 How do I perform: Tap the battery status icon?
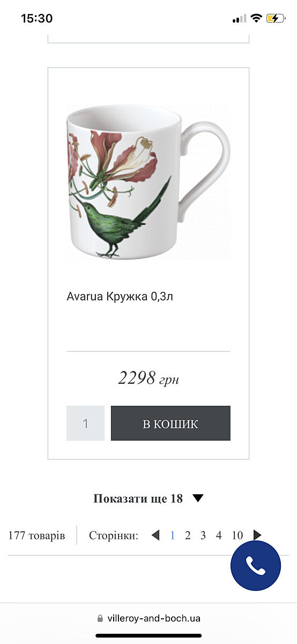(x=276, y=18)
